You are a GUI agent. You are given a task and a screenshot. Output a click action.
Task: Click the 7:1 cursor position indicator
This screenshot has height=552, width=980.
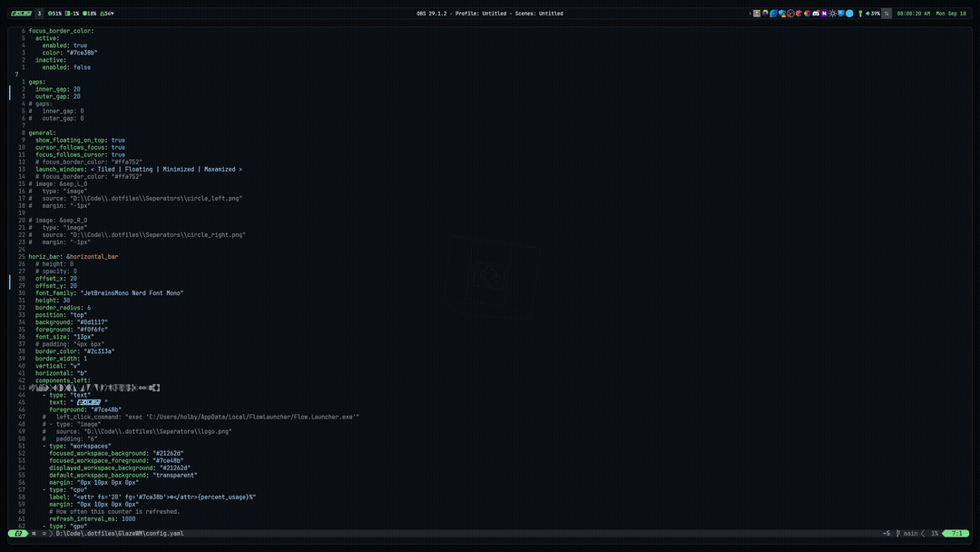click(956, 534)
